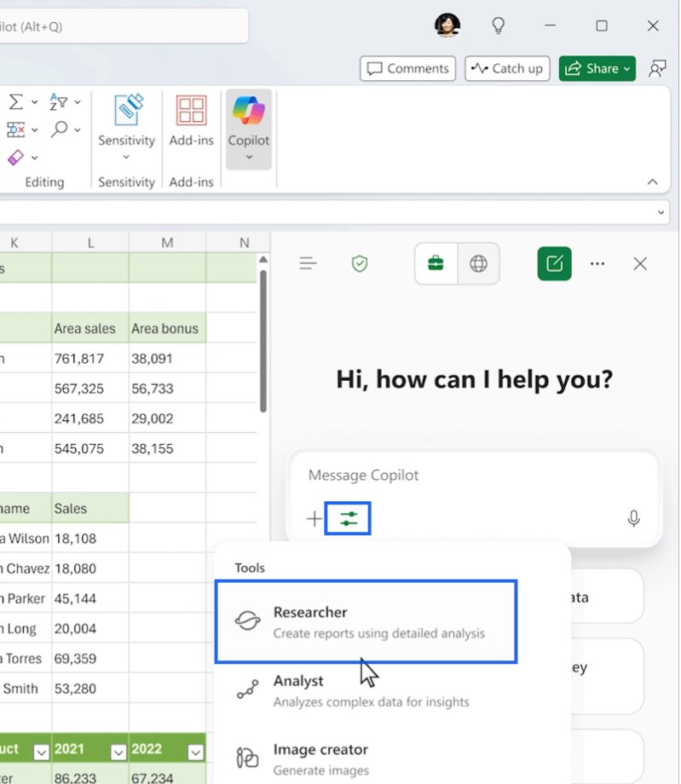This screenshot has height=784, width=681.
Task: Expand the Sensitivity dropdown
Action: click(x=126, y=157)
